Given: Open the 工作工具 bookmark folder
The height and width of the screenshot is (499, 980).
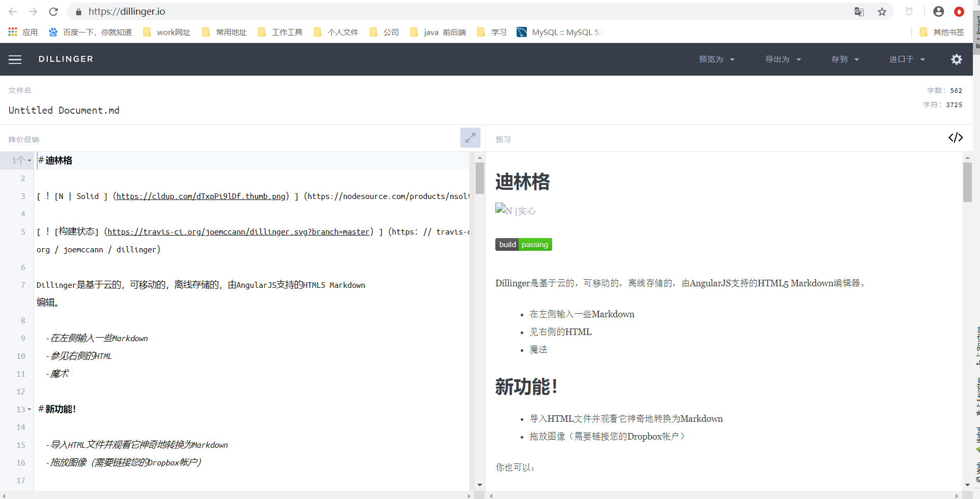Looking at the screenshot, I should [280, 32].
